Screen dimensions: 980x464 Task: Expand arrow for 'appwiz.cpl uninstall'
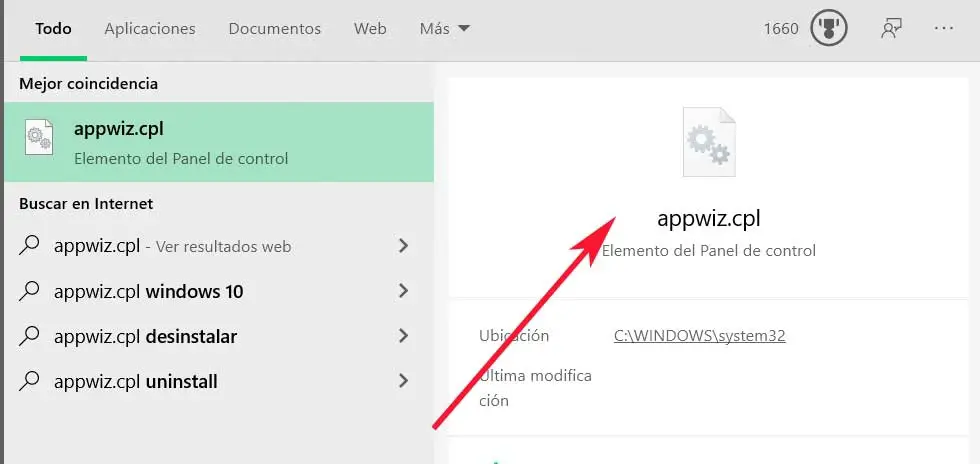coord(404,381)
